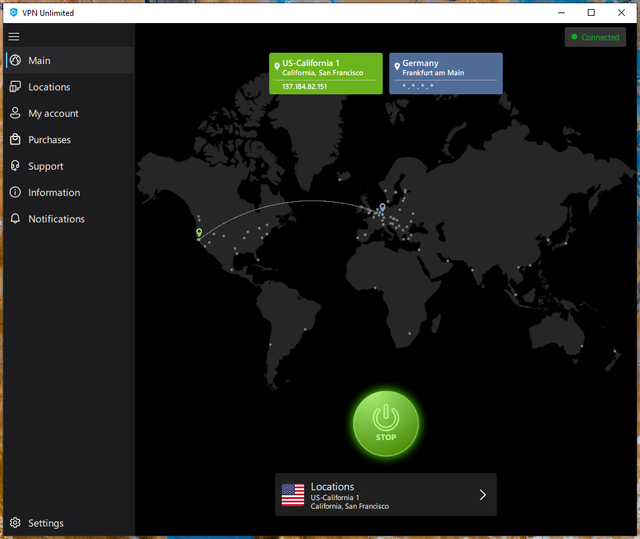Click the Connected status badge

point(595,37)
